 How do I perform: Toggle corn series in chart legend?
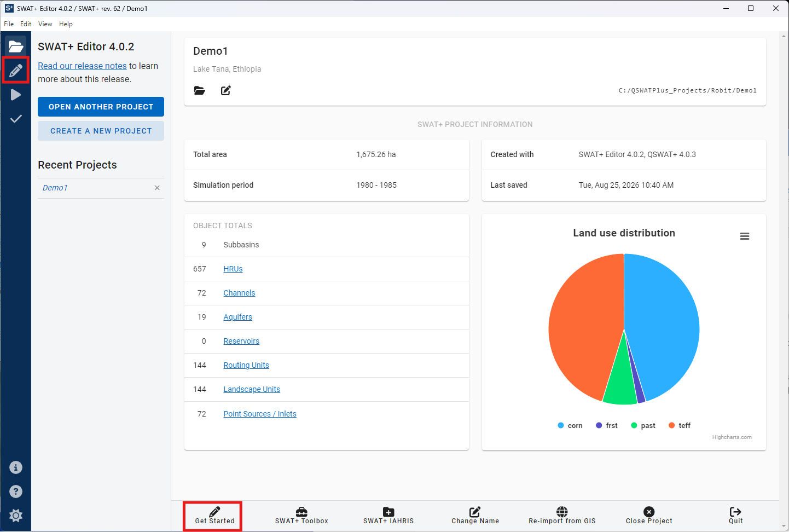pyautogui.click(x=570, y=425)
